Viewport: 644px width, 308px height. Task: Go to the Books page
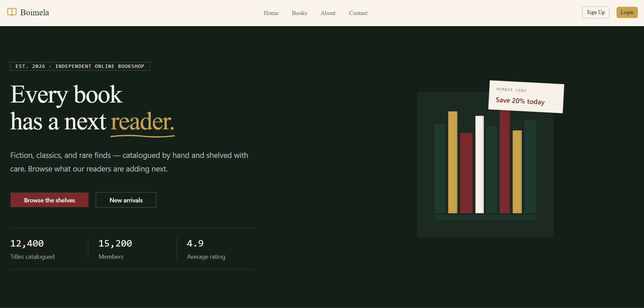pyautogui.click(x=299, y=13)
